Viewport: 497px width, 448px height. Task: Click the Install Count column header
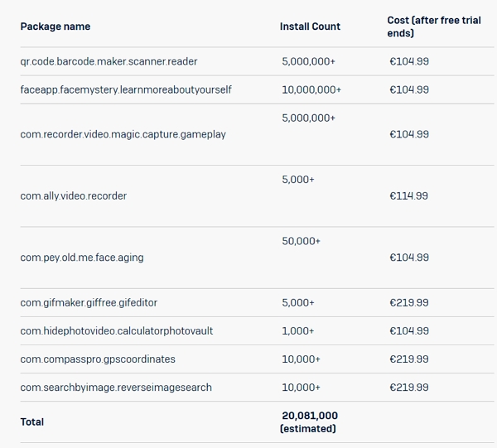pyautogui.click(x=310, y=26)
